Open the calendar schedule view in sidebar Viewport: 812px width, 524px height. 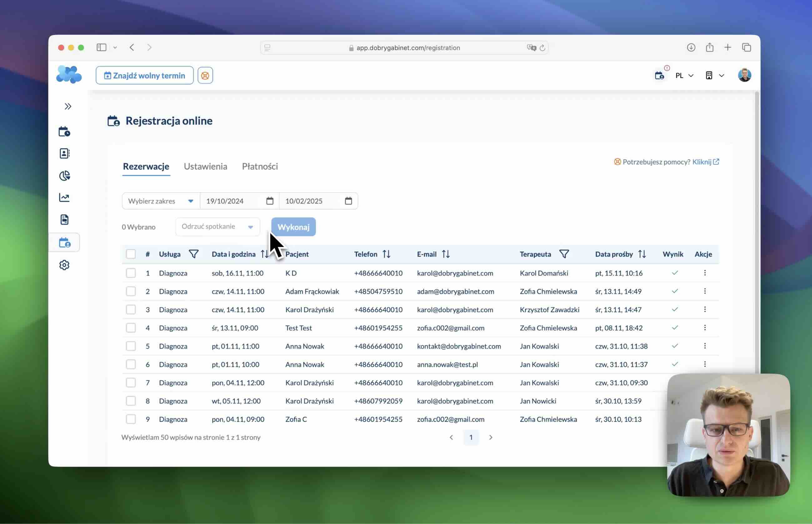point(64,131)
